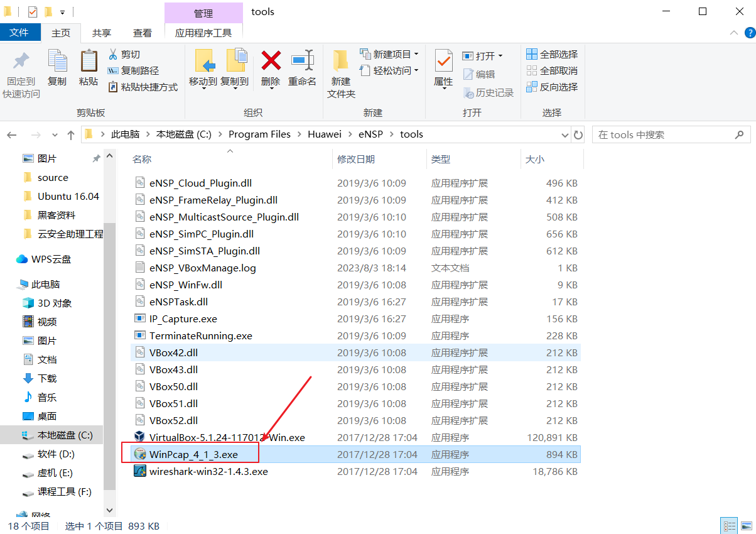The image size is (756, 534).
Task: Open 属性 properties icon
Action: coord(443,61)
